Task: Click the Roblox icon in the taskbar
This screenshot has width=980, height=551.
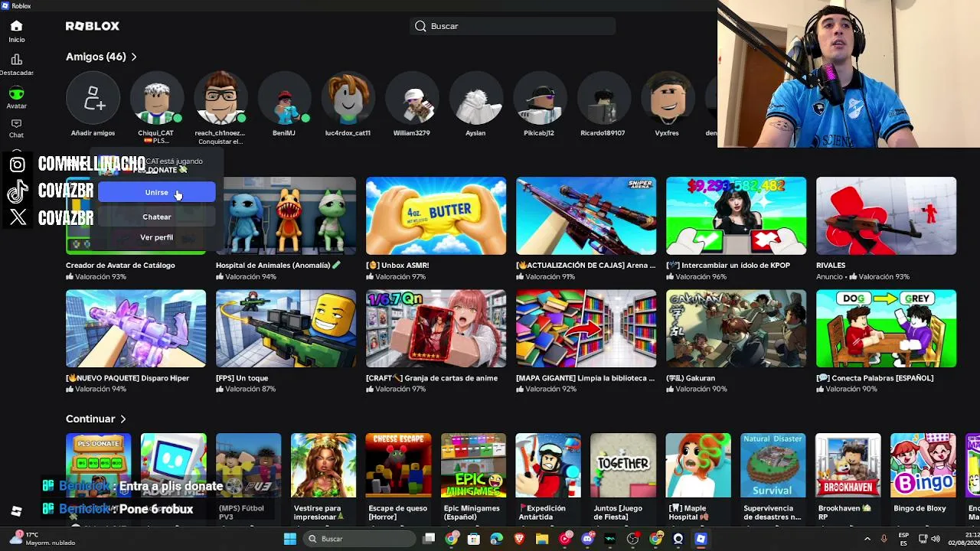Action: point(701,539)
